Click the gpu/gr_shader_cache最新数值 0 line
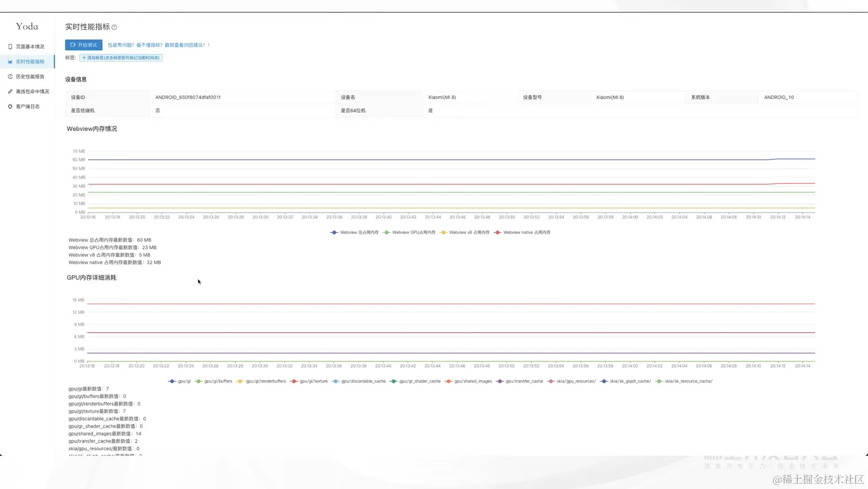Viewport: 868px width, 489px height. tap(105, 426)
